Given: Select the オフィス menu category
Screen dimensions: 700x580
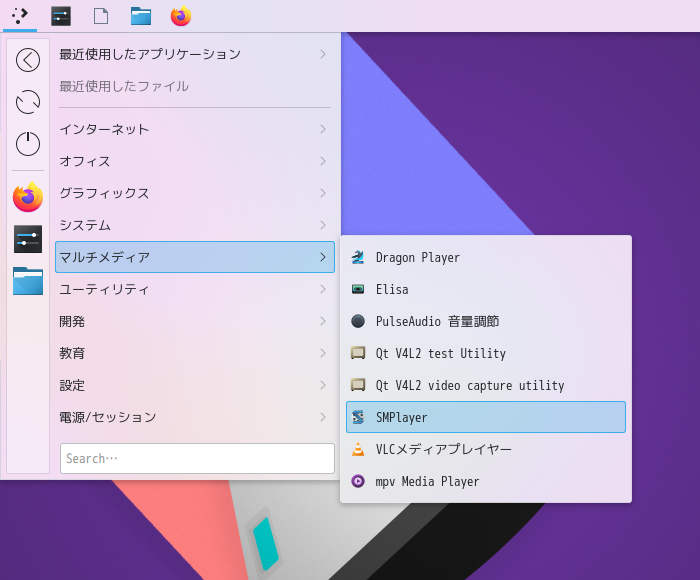Looking at the screenshot, I should click(x=195, y=161).
